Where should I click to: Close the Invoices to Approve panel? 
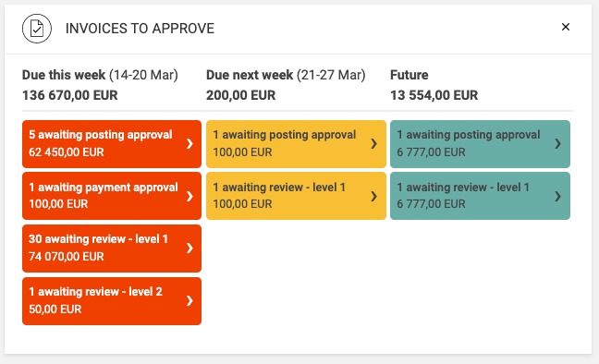[566, 27]
